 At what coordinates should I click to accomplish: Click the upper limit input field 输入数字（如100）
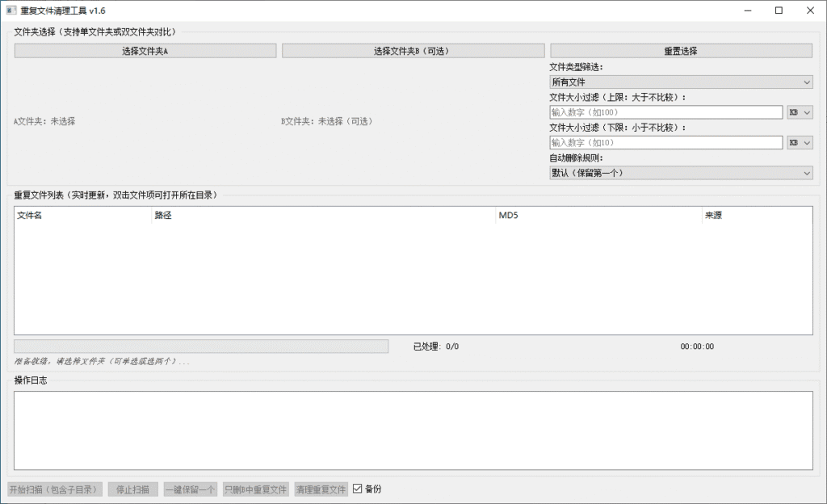tap(666, 111)
